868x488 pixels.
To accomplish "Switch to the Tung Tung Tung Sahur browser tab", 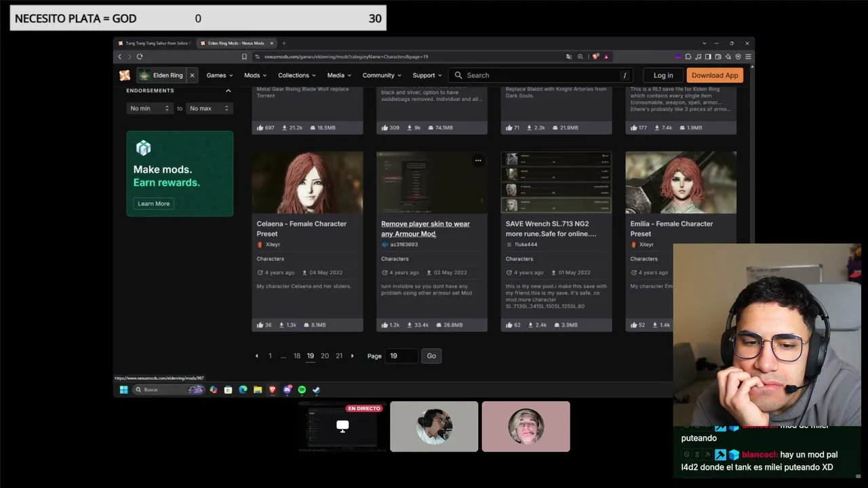I will (154, 43).
